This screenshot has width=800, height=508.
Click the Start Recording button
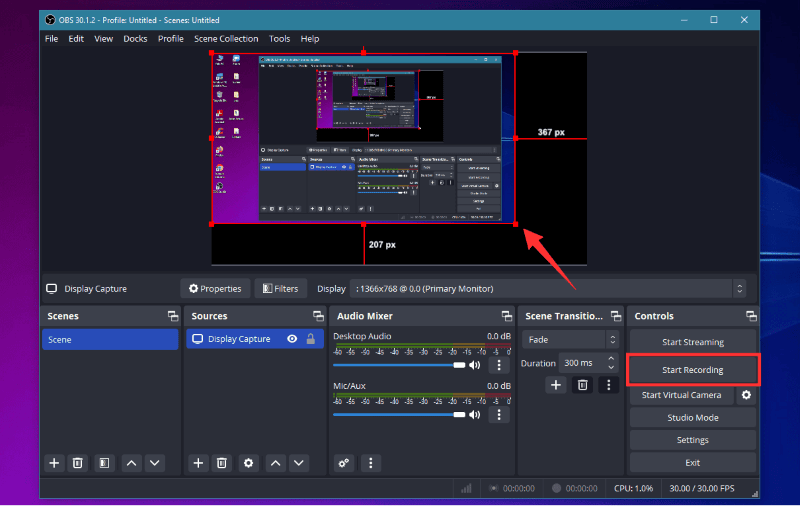coord(692,370)
